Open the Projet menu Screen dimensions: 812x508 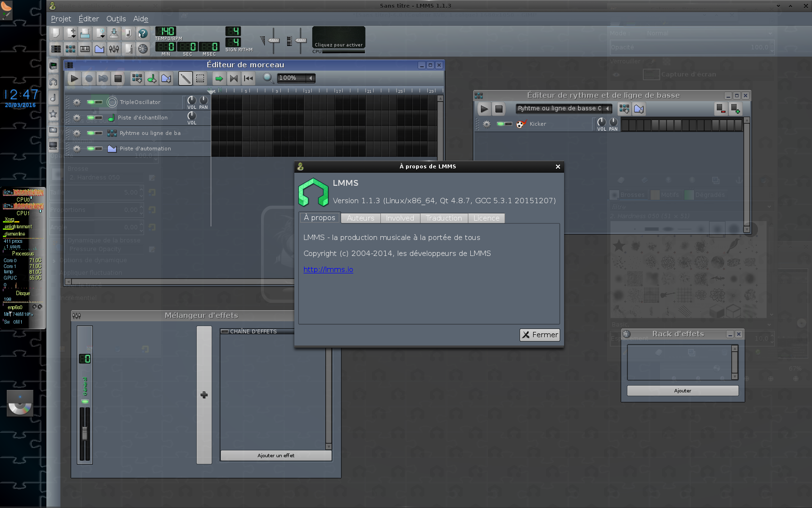click(x=61, y=19)
